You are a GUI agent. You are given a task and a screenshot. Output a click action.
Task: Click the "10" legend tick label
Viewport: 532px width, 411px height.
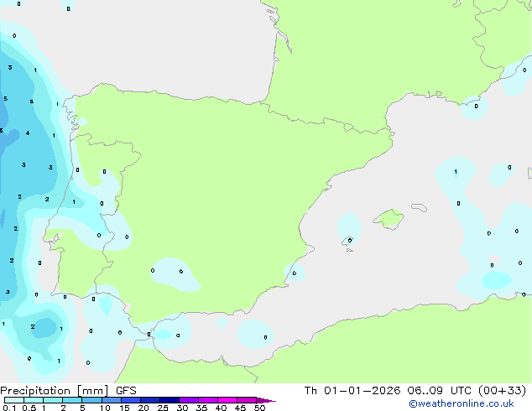[x=105, y=408]
